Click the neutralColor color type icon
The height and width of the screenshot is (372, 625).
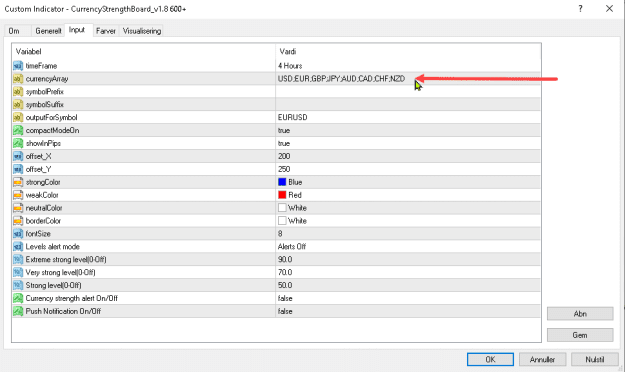[x=18, y=208]
